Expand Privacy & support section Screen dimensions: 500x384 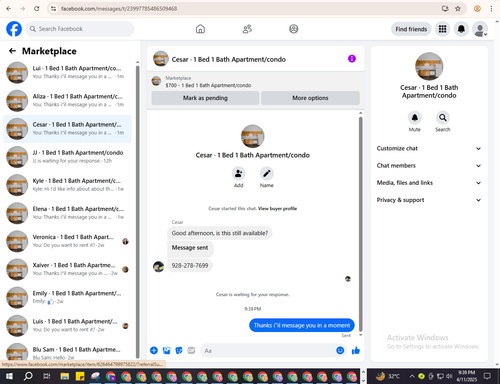coord(429,200)
